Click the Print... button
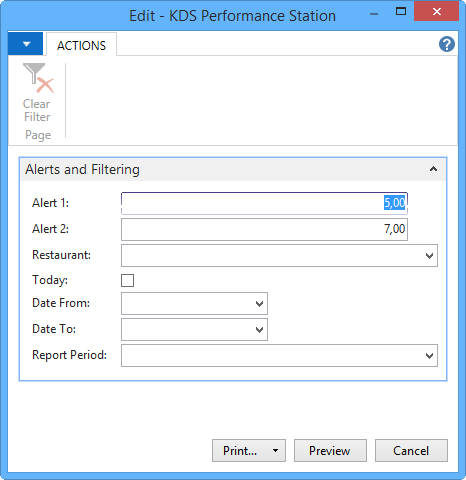 [240, 451]
